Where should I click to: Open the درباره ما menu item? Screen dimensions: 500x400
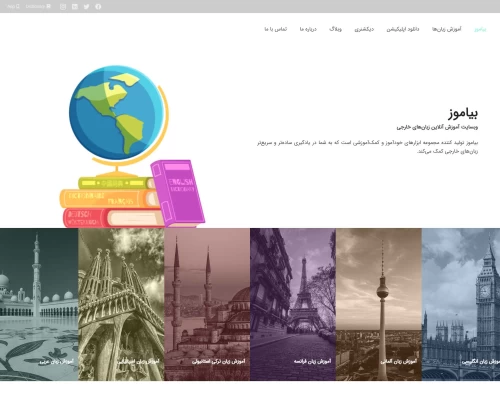point(308,29)
